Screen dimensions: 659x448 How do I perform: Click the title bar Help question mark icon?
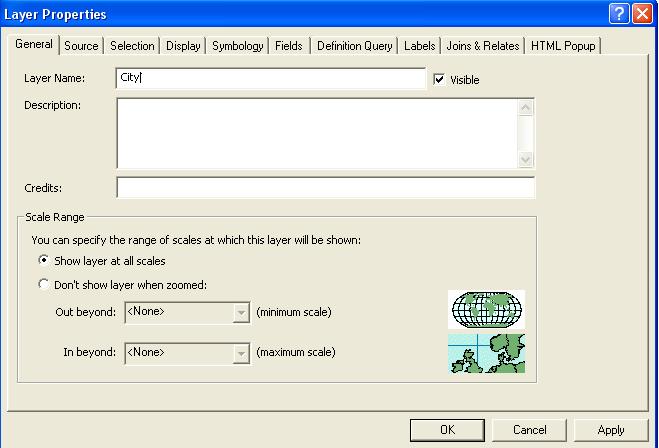point(619,14)
